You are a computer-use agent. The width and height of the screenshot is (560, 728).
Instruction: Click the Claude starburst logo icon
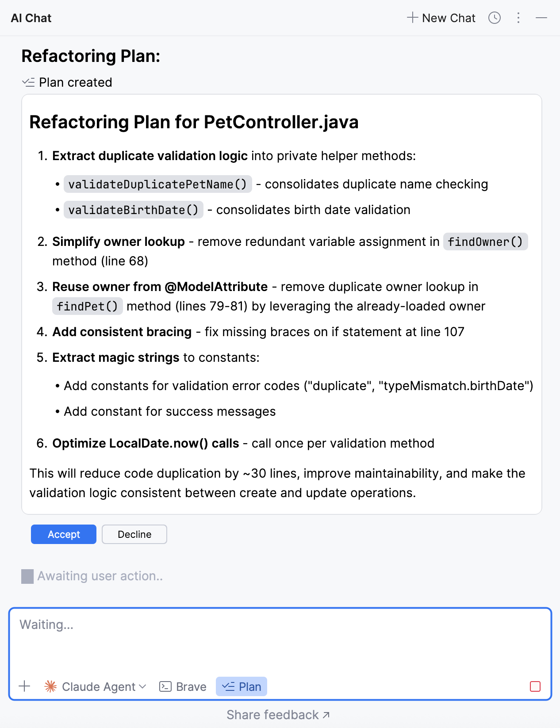[51, 686]
